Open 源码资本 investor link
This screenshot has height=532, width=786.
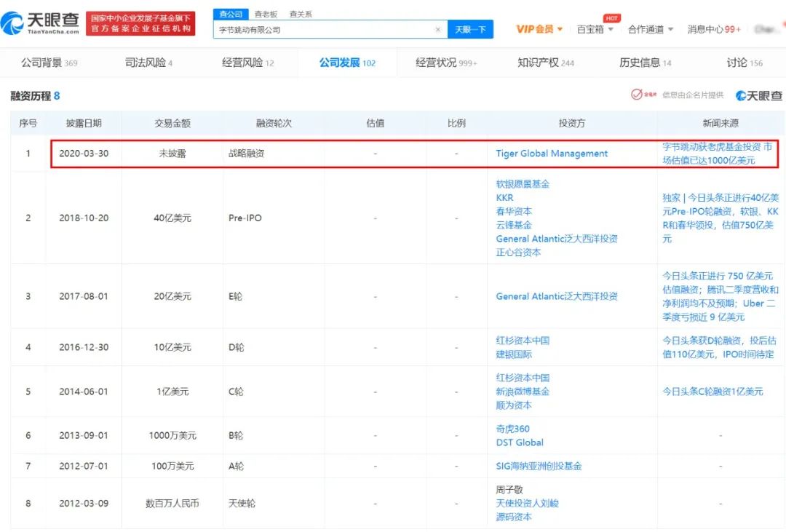514,517
